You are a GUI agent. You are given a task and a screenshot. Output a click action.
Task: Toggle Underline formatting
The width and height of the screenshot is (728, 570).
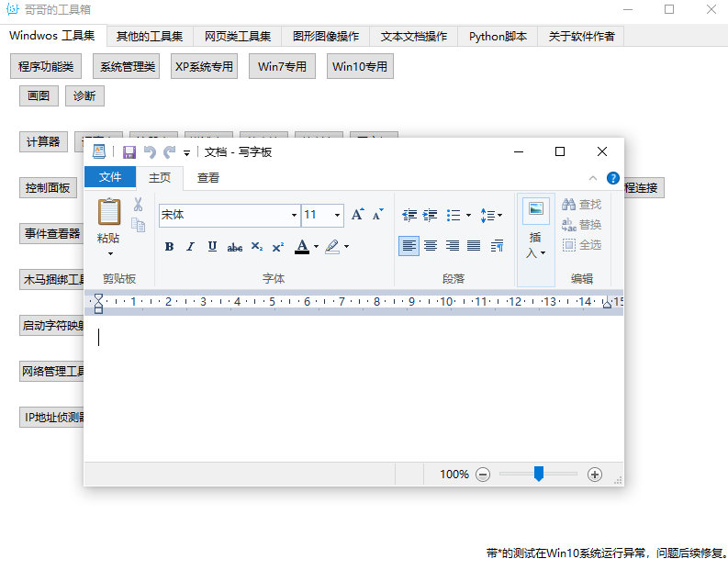(212, 247)
